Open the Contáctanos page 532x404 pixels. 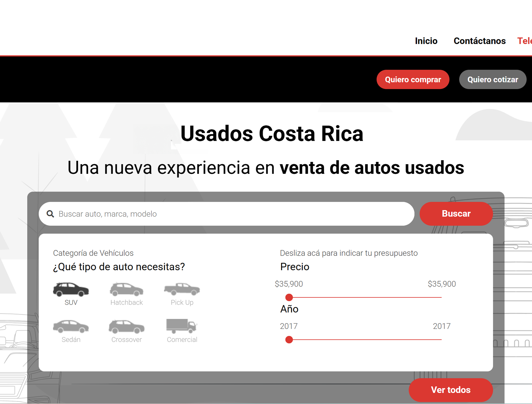(x=480, y=41)
